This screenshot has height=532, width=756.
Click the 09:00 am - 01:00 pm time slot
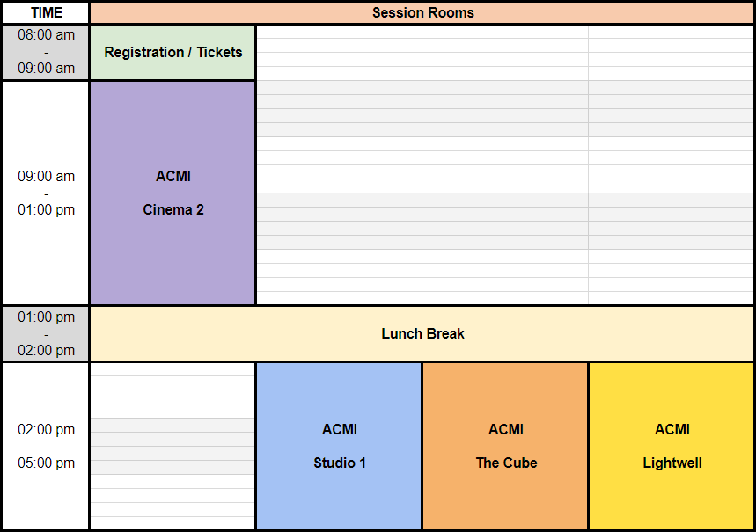click(46, 193)
